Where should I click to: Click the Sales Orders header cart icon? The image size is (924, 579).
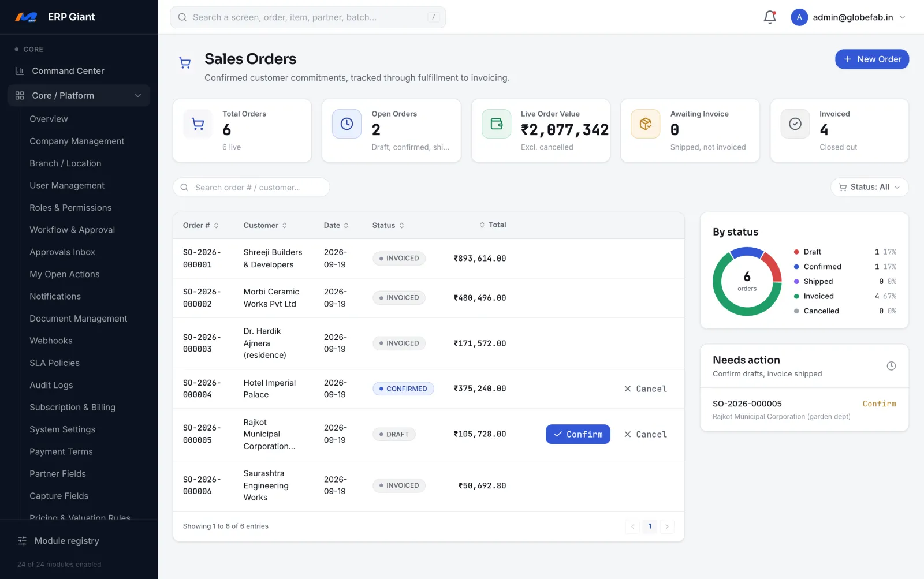(x=185, y=63)
